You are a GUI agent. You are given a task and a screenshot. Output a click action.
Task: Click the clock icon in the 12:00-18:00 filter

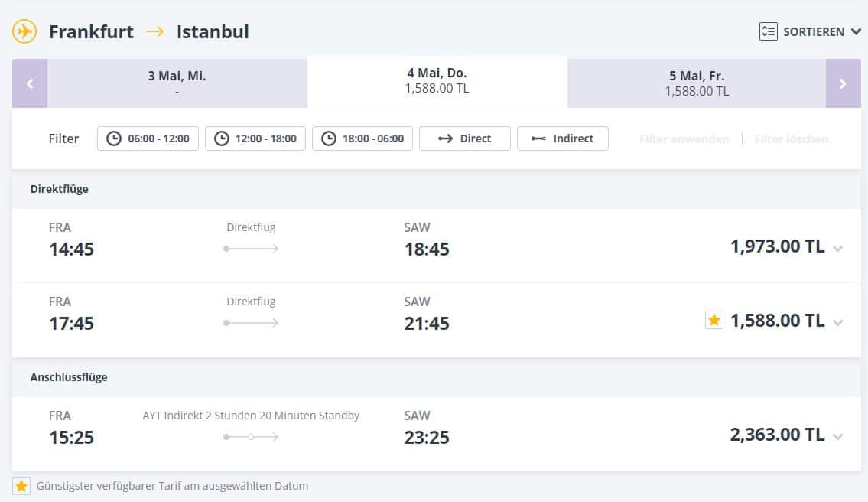(221, 139)
